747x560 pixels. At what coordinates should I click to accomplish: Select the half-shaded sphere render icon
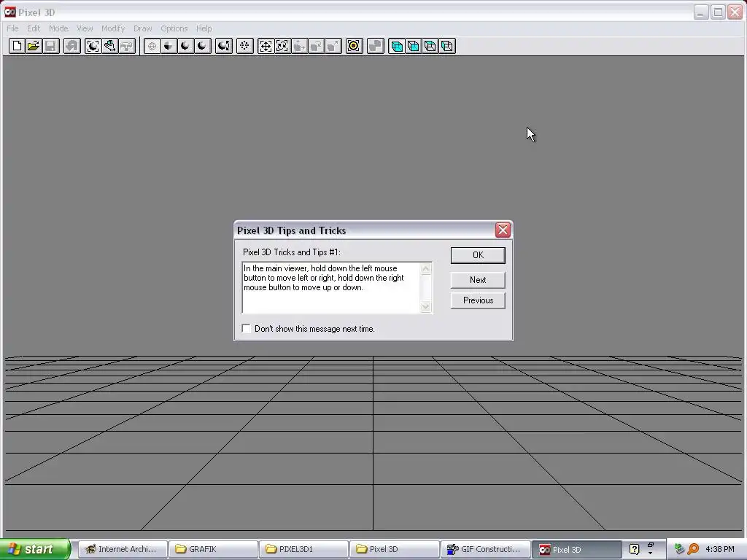coord(169,46)
